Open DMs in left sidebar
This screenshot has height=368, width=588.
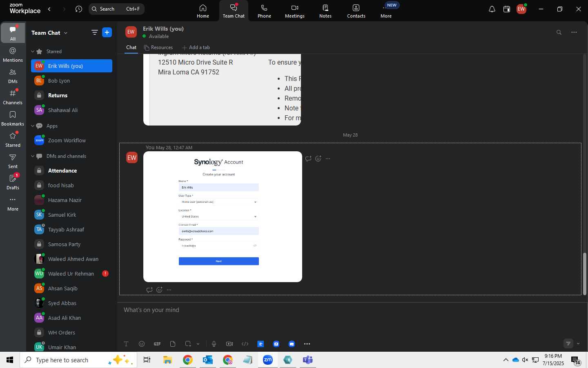[13, 76]
